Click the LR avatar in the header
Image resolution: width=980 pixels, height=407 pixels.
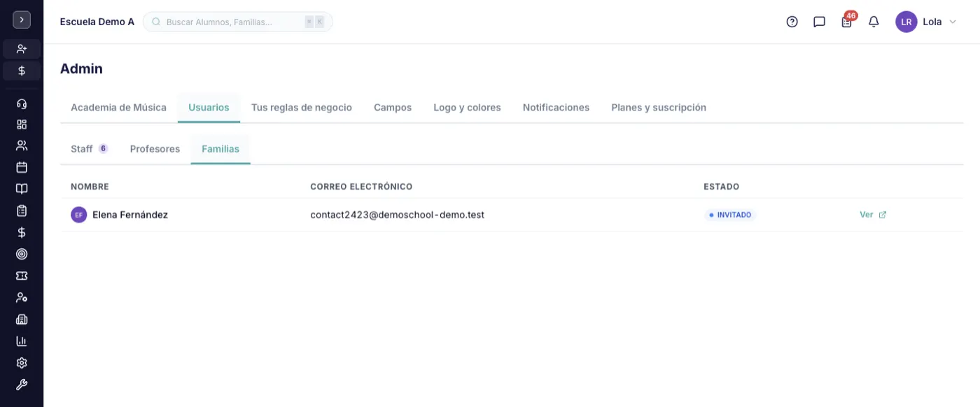click(x=906, y=22)
